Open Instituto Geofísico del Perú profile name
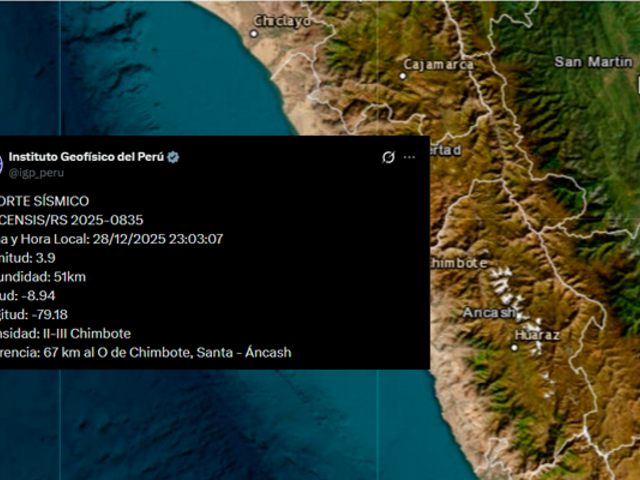640x480 pixels. (86, 158)
